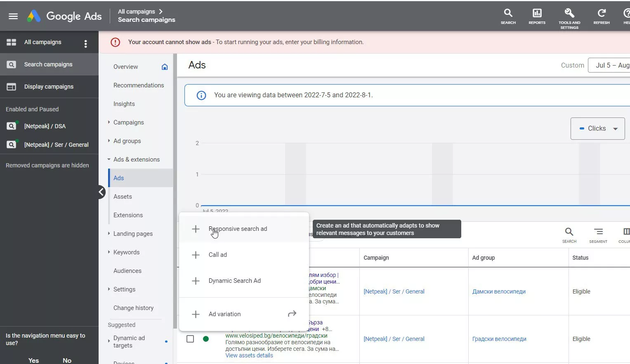Click the info icon in the date notice

201,95
